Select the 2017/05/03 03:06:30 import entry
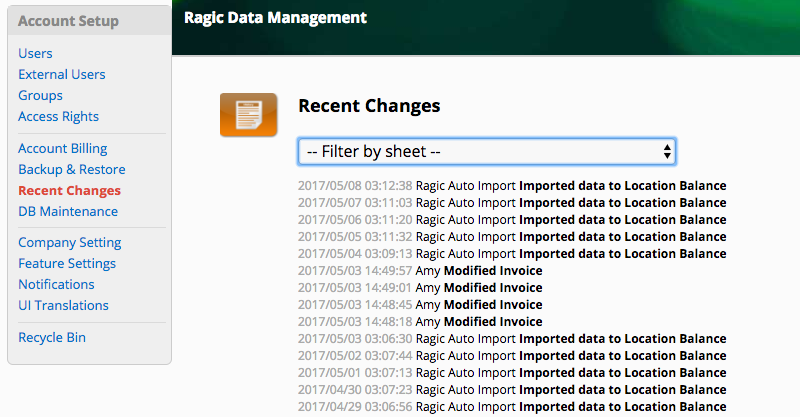800x417 pixels. click(x=512, y=339)
